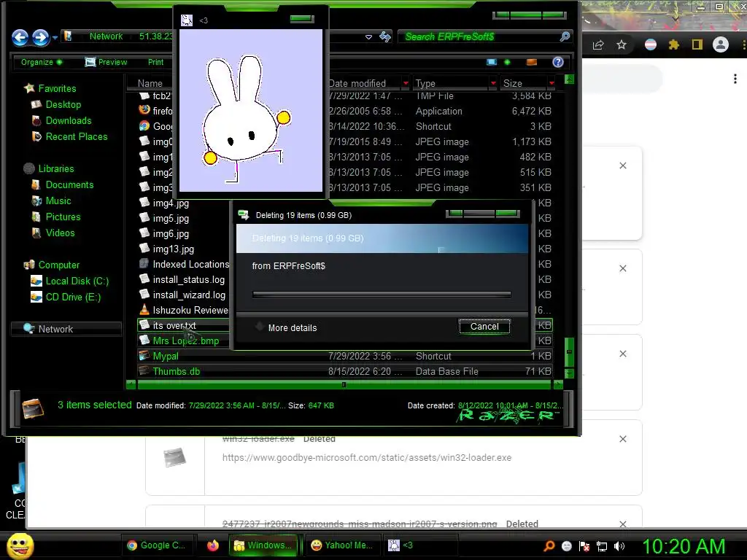
Task: Open goodbye-microsoft.com win32-loader.exe link
Action: point(367,458)
